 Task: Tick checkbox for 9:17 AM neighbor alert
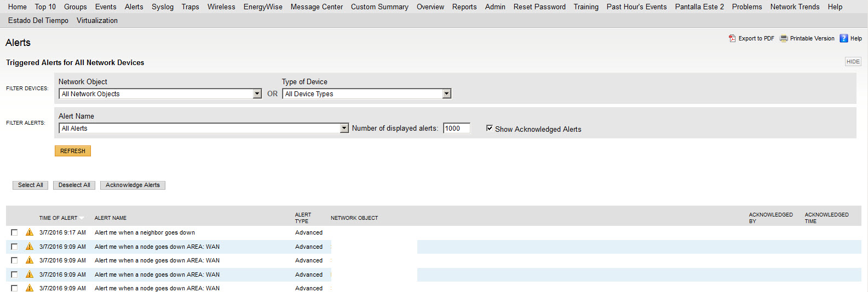(14, 232)
